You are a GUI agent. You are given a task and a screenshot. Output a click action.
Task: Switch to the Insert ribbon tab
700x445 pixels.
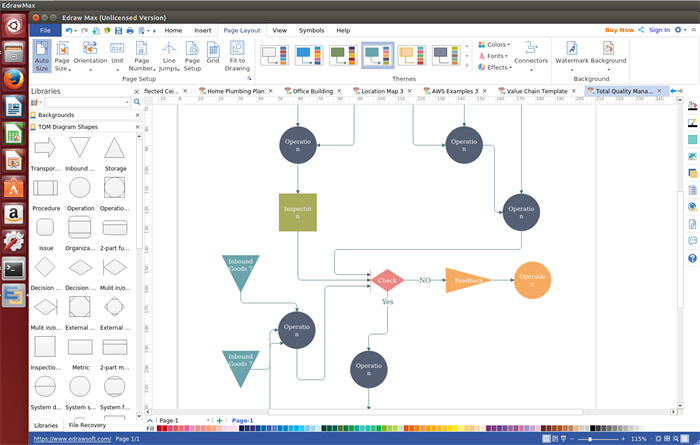(203, 30)
